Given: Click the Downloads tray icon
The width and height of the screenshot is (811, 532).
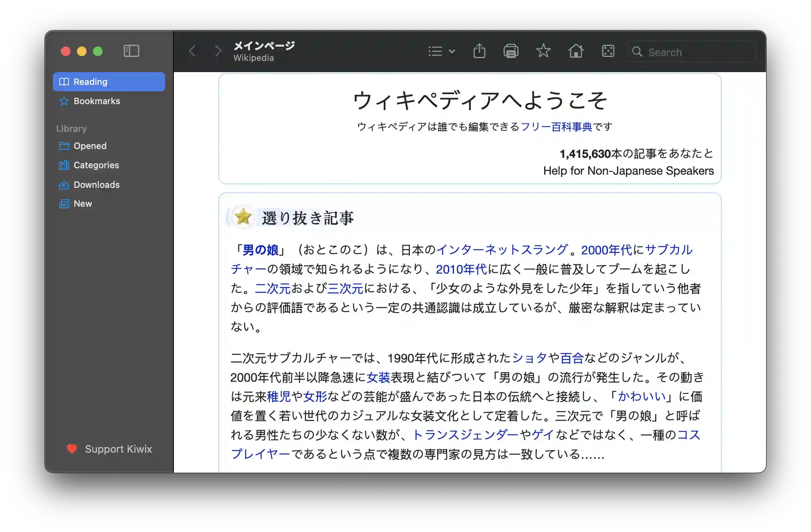Looking at the screenshot, I should (64, 185).
